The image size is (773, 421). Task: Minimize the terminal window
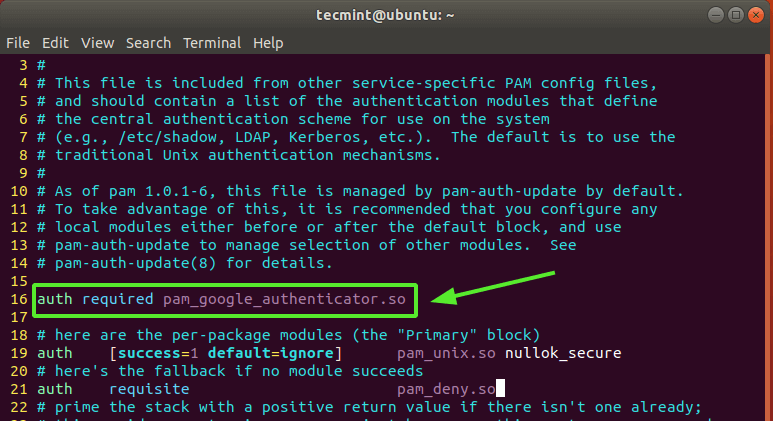click(713, 15)
